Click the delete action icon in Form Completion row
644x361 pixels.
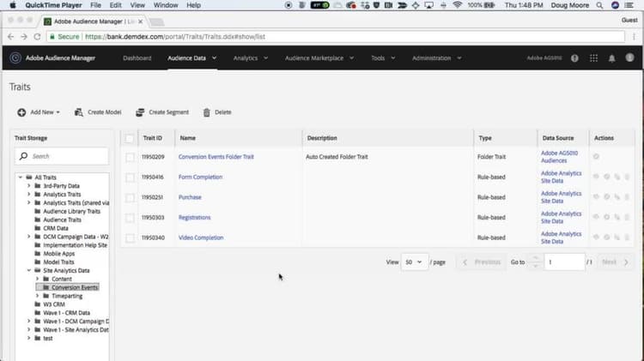627,177
